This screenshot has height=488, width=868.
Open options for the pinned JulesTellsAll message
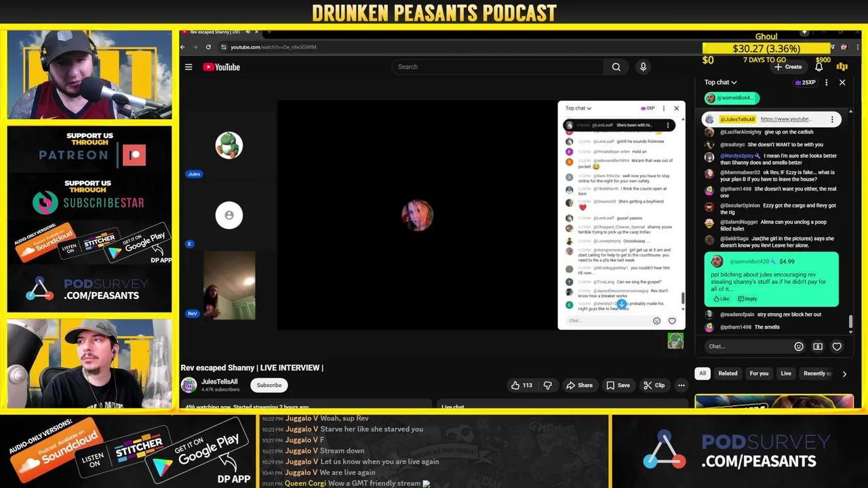tap(832, 119)
